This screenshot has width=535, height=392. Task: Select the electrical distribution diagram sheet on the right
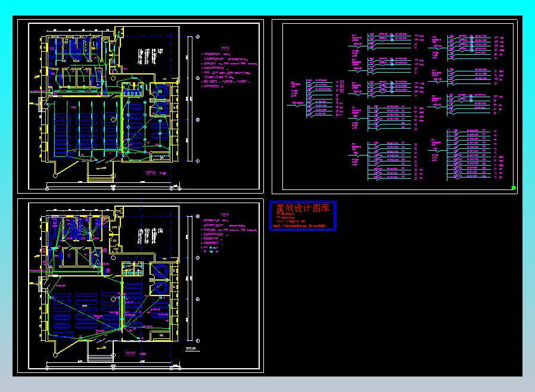coord(395,107)
